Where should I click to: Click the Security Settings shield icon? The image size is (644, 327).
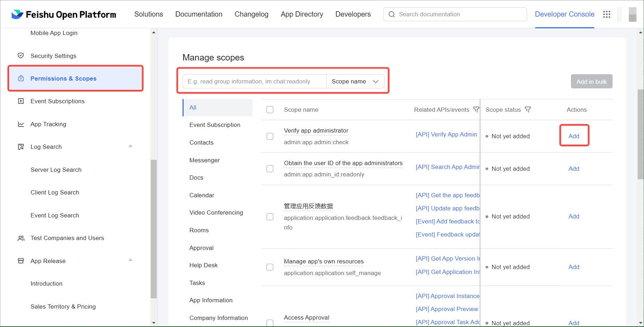(21, 56)
